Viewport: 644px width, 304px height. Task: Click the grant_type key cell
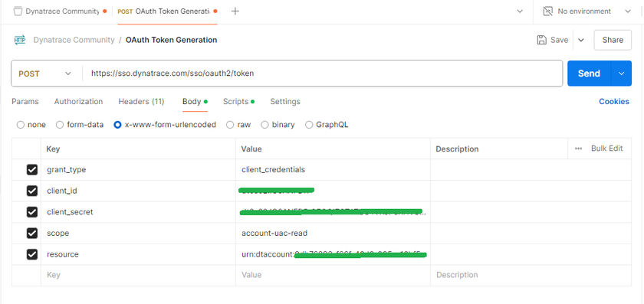click(x=138, y=169)
